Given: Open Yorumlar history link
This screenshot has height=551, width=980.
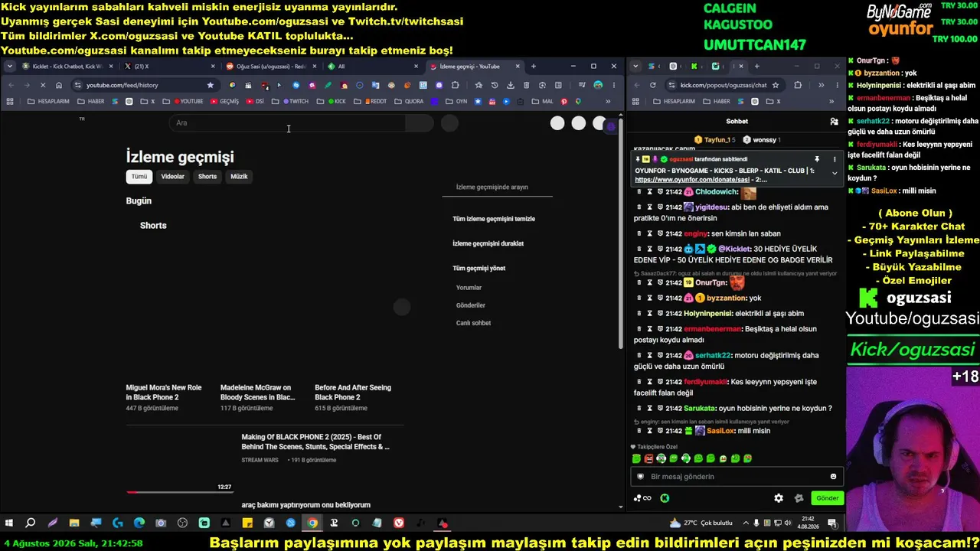Looking at the screenshot, I should click(x=469, y=288).
